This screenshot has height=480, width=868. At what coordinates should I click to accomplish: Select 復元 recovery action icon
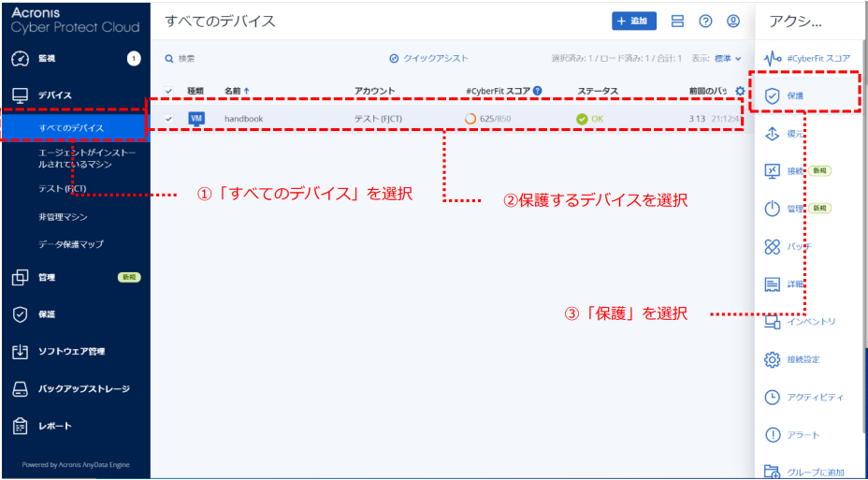(x=773, y=134)
